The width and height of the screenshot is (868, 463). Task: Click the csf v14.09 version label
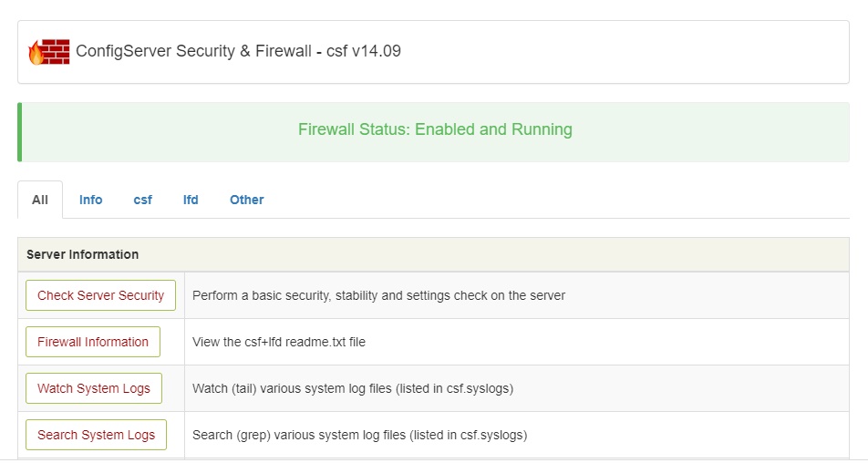pos(364,51)
